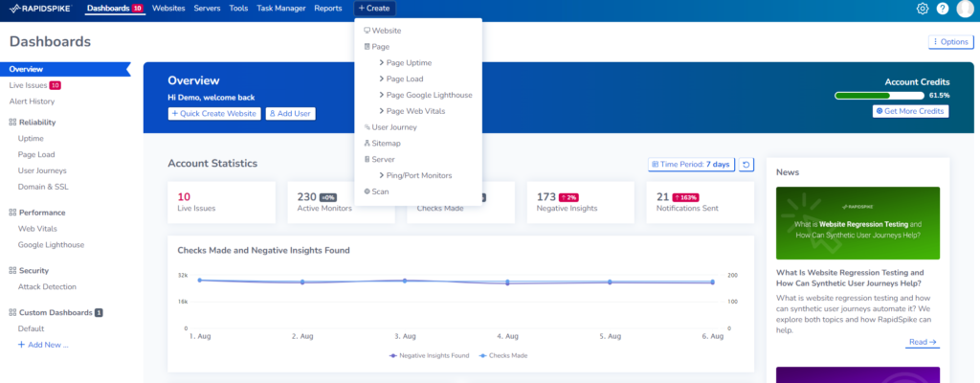Screen dimensions: 980x383
Task: Select Overview in the sidebar
Action: point(65,70)
